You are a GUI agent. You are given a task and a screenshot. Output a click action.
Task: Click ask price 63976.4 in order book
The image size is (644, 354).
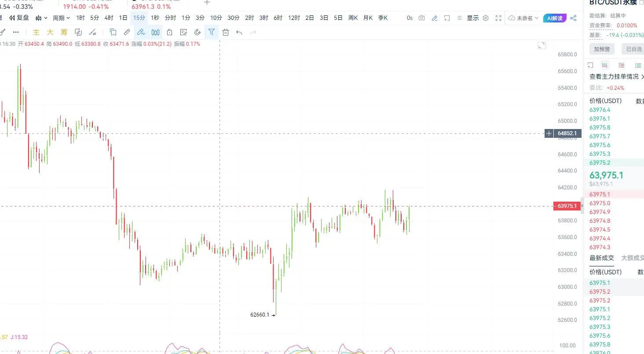600,110
